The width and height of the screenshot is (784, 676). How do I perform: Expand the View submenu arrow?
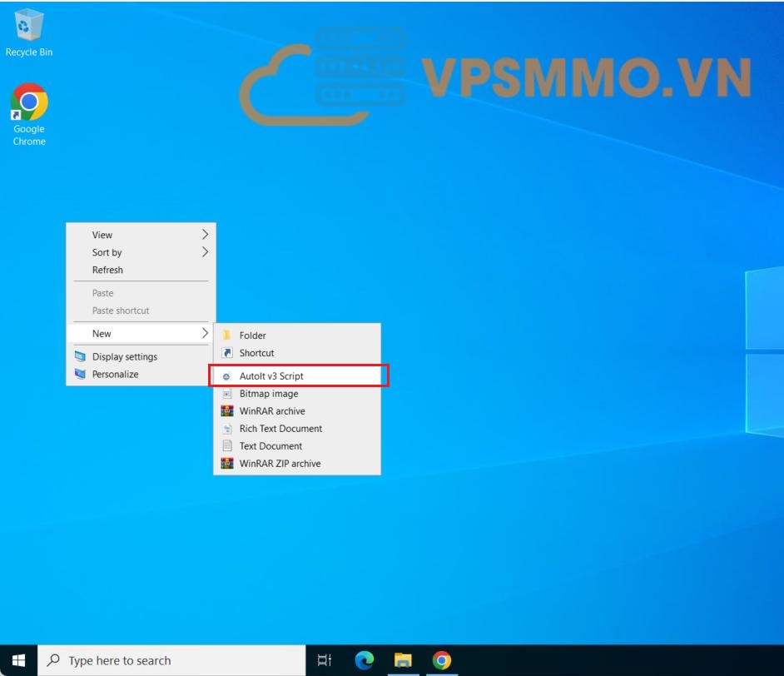point(205,235)
